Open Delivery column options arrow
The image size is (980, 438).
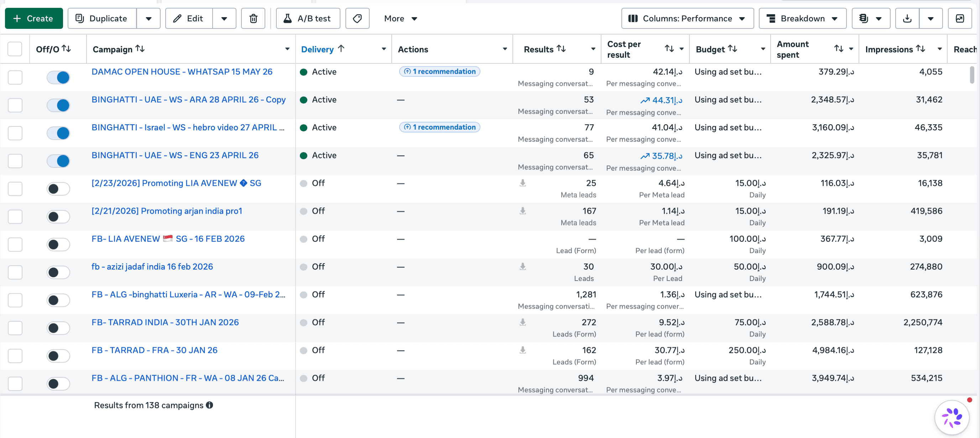pyautogui.click(x=384, y=49)
